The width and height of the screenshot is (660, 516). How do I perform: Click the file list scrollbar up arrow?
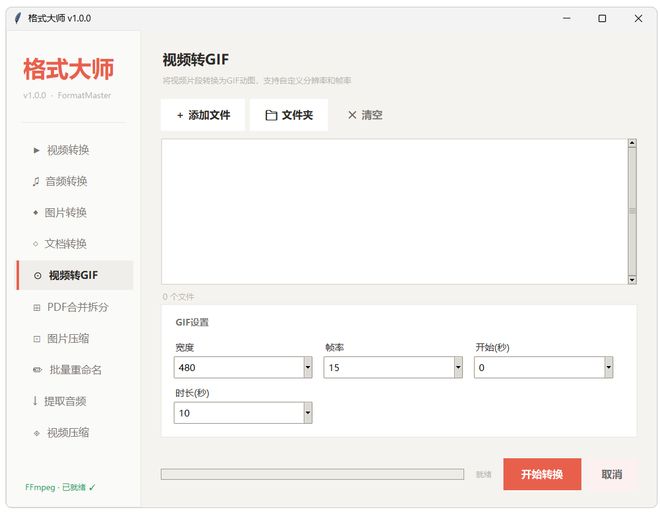point(632,143)
